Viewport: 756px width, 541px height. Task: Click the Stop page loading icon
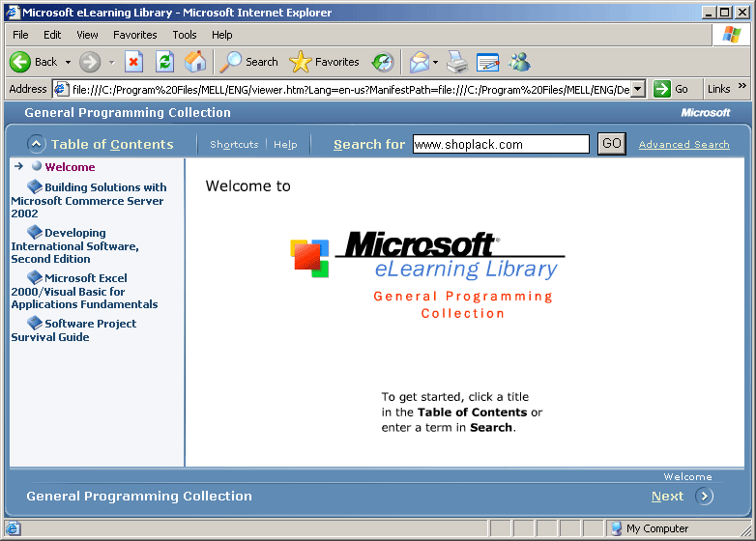coord(133,62)
